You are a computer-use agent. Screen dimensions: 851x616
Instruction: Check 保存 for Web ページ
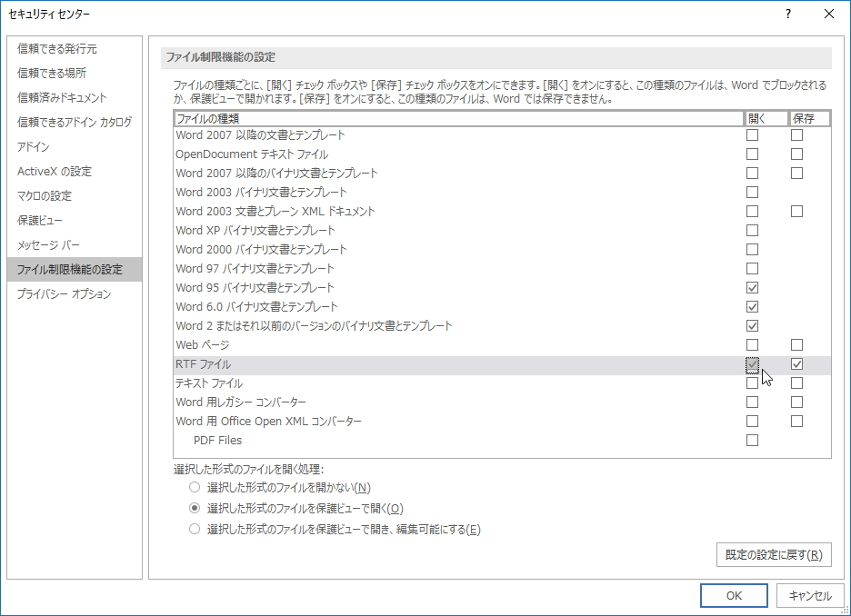[797, 344]
